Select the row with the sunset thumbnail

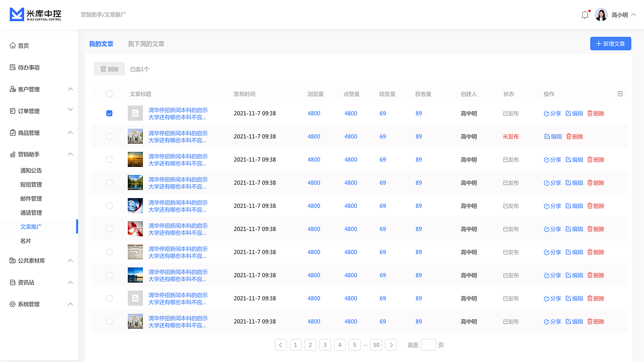109,160
